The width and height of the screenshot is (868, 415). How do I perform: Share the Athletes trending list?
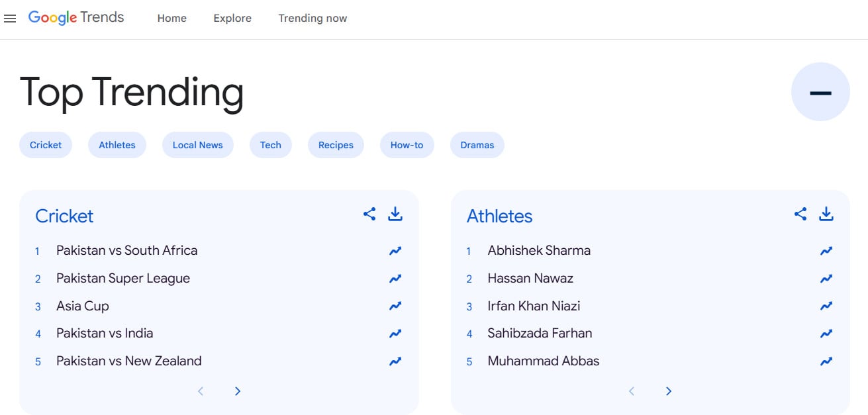800,214
